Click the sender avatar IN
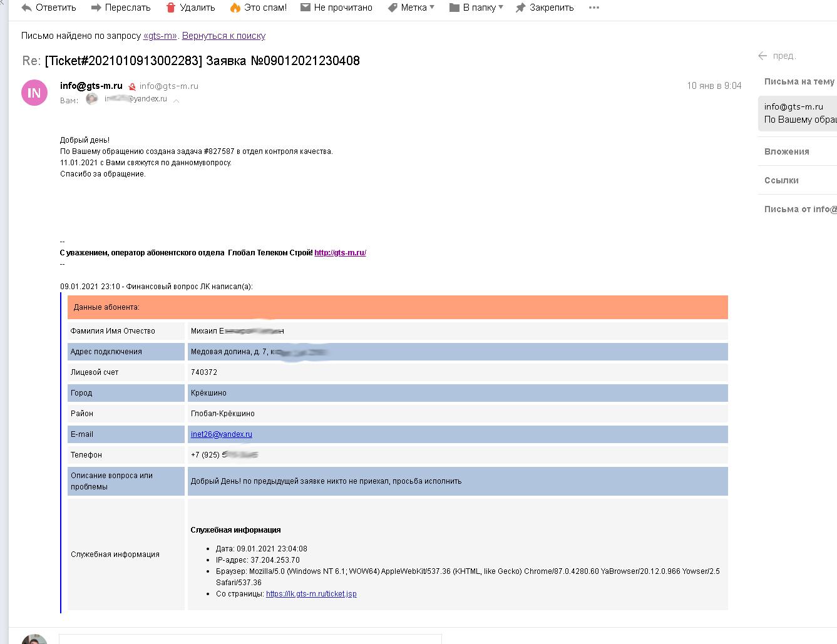 [34, 93]
